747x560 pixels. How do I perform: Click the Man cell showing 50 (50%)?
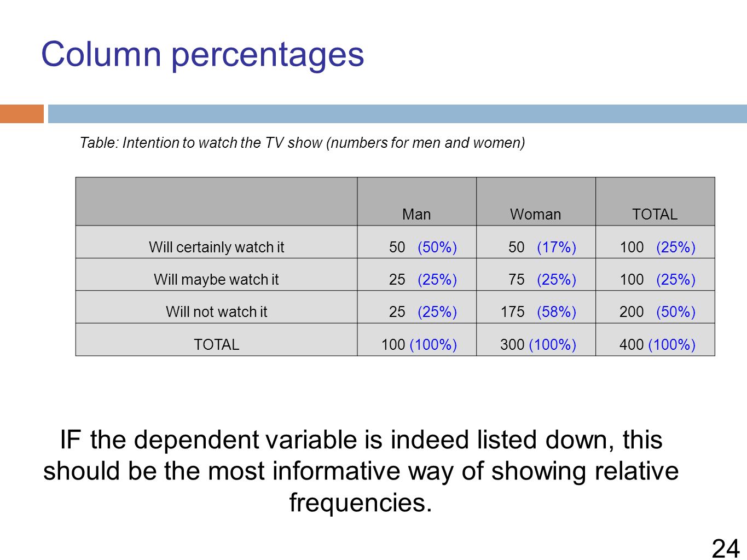click(416, 242)
